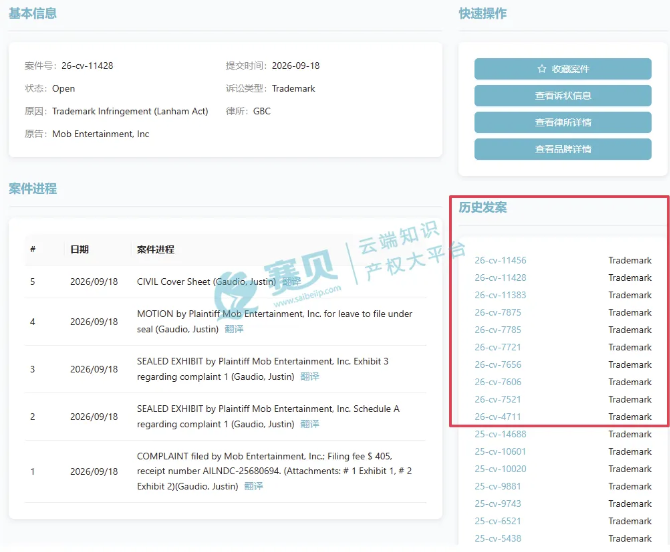Open history case 25-cv-9743
Viewport: 670px width, 552px height.
tap(498, 504)
